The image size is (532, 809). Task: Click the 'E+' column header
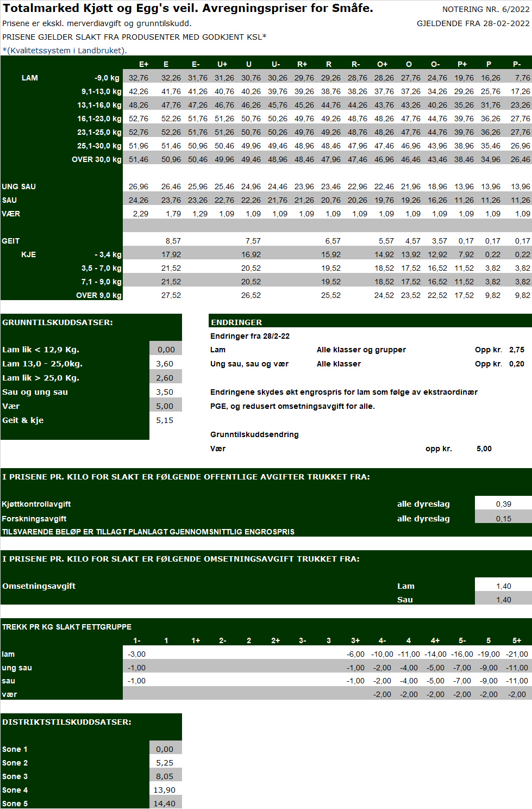click(x=143, y=64)
